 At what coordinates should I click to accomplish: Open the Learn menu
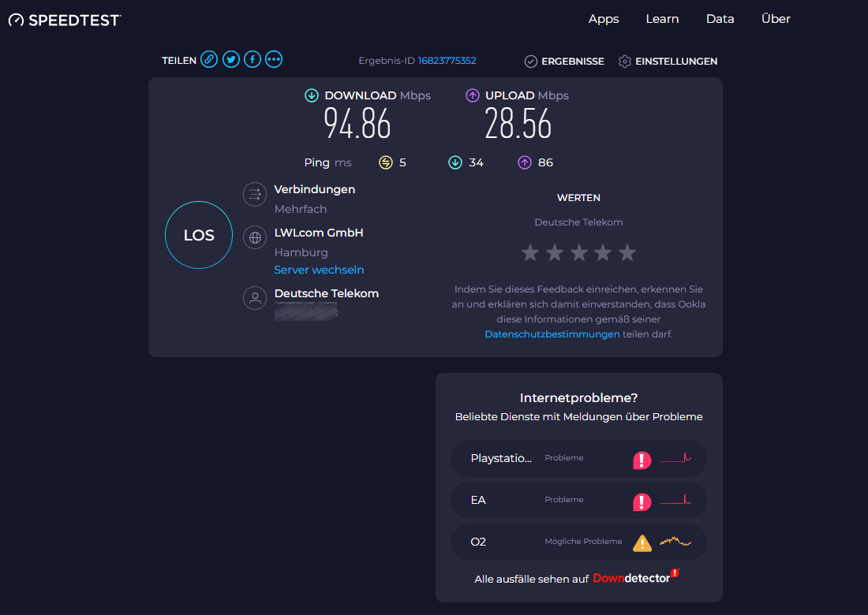tap(662, 19)
